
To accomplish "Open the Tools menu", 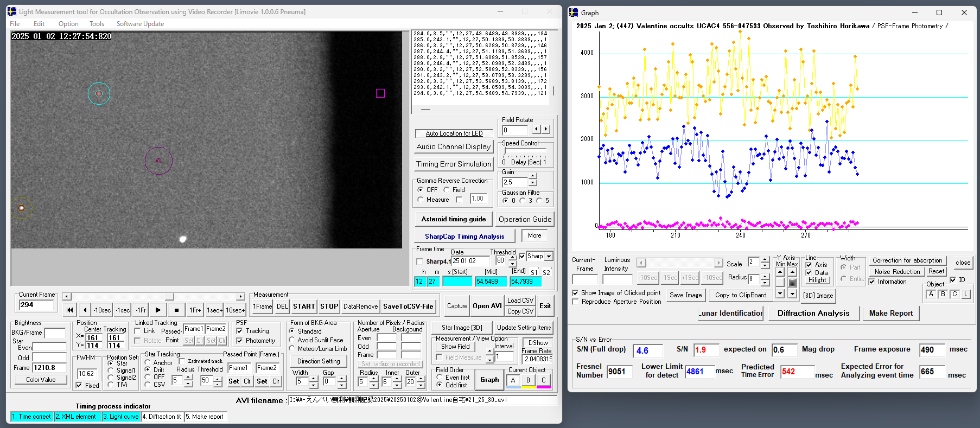I will (97, 24).
